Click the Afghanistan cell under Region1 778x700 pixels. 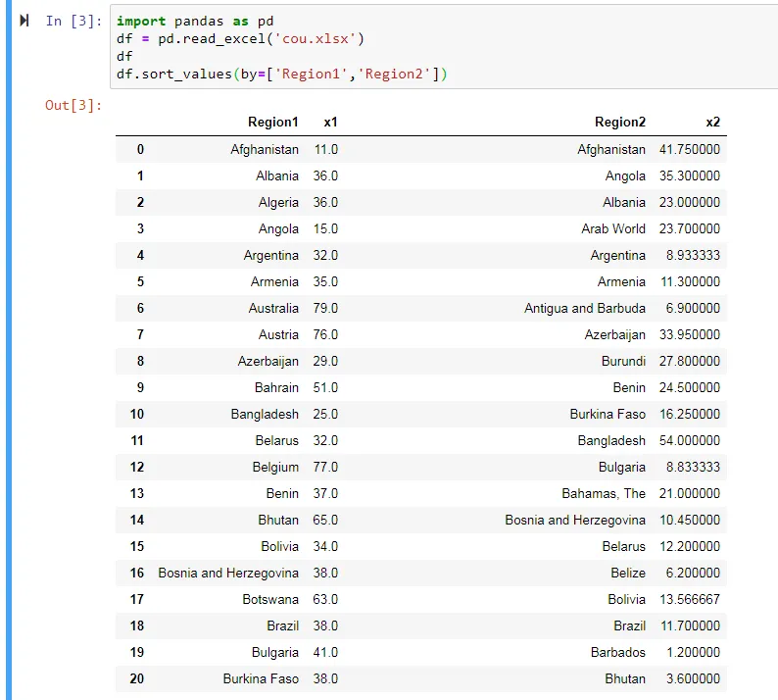click(265, 149)
